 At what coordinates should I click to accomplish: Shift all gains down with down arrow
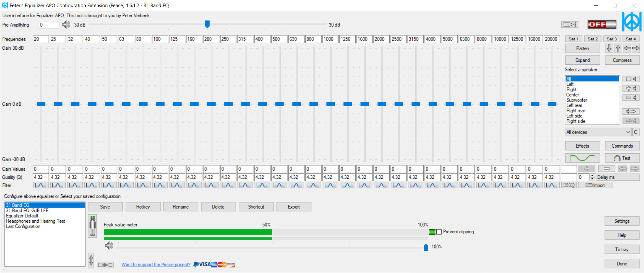609,48
